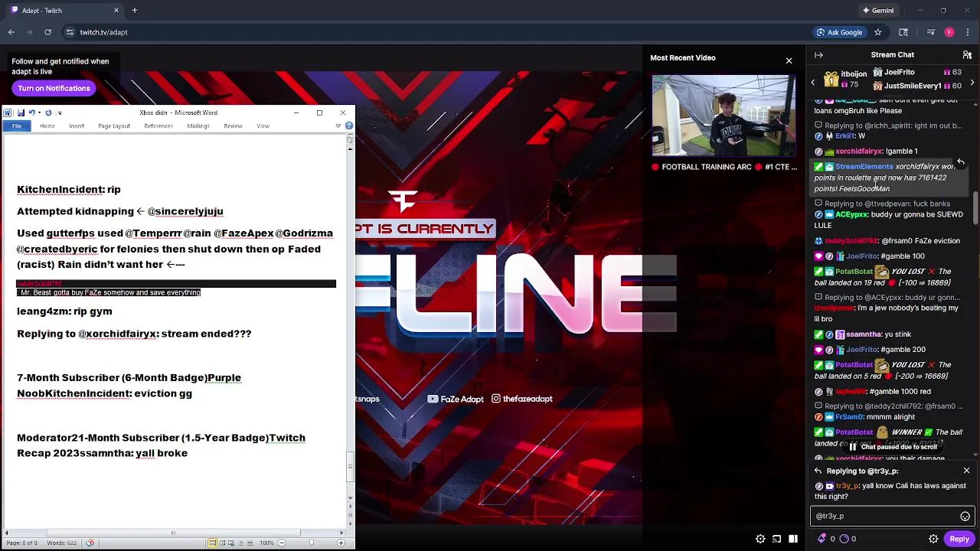This screenshot has width=980, height=551.
Task: Reload the Twitch page
Action: tap(47, 32)
